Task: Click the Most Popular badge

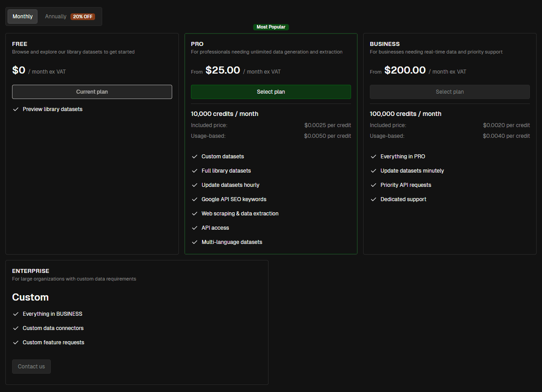Action: click(271, 27)
